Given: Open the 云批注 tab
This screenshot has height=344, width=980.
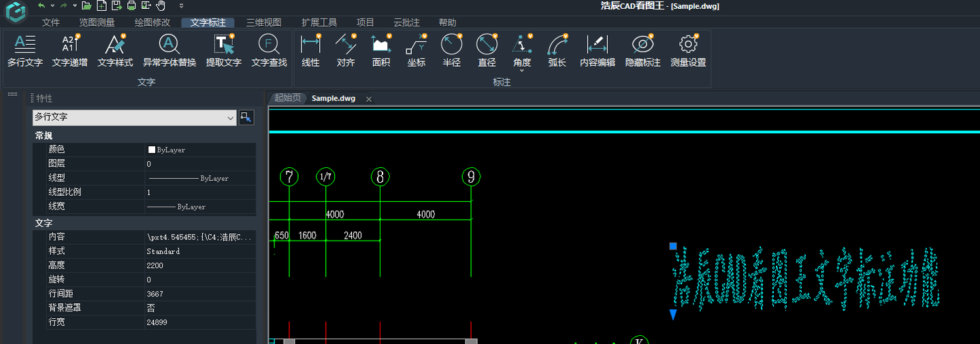Looking at the screenshot, I should point(407,22).
